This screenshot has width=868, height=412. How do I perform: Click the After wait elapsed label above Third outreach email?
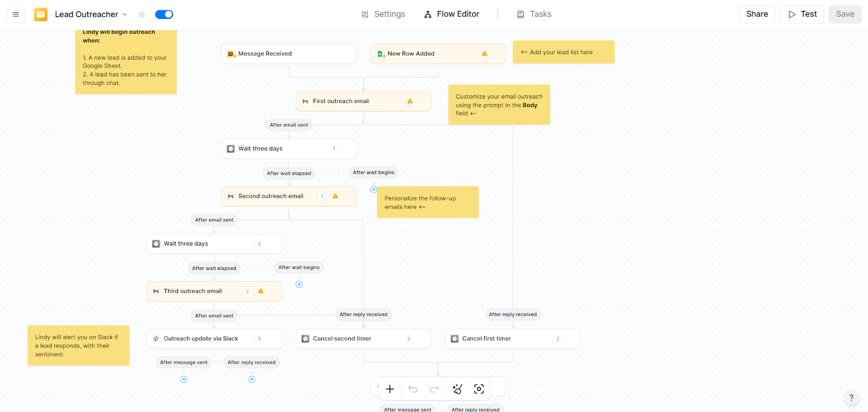pyautogui.click(x=214, y=268)
